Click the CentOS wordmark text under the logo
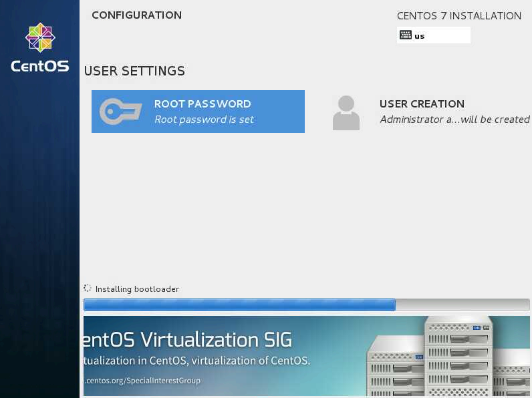This screenshot has width=532, height=398. tap(39, 66)
